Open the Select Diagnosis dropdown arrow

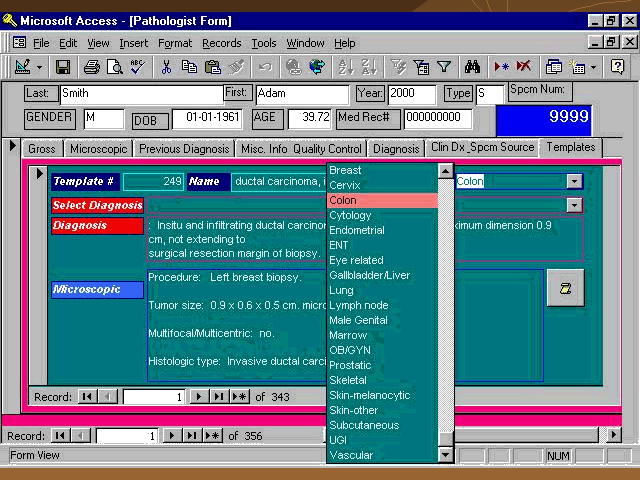574,205
